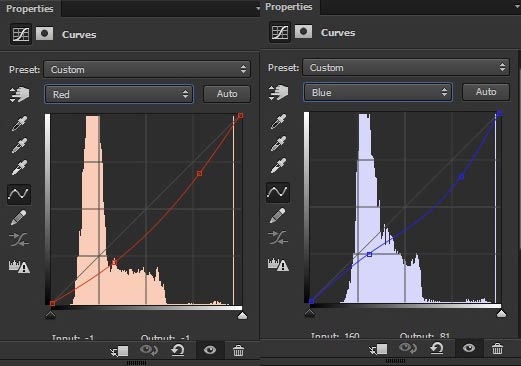Delete the adjustment layer using Red panel trash icon
The width and height of the screenshot is (521, 366).
click(238, 350)
